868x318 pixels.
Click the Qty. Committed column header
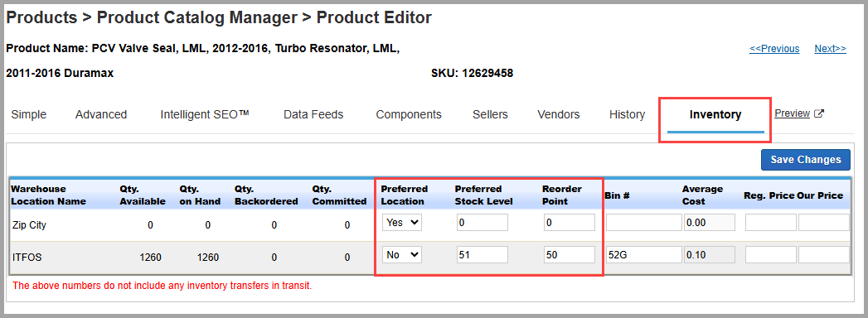[x=339, y=195]
